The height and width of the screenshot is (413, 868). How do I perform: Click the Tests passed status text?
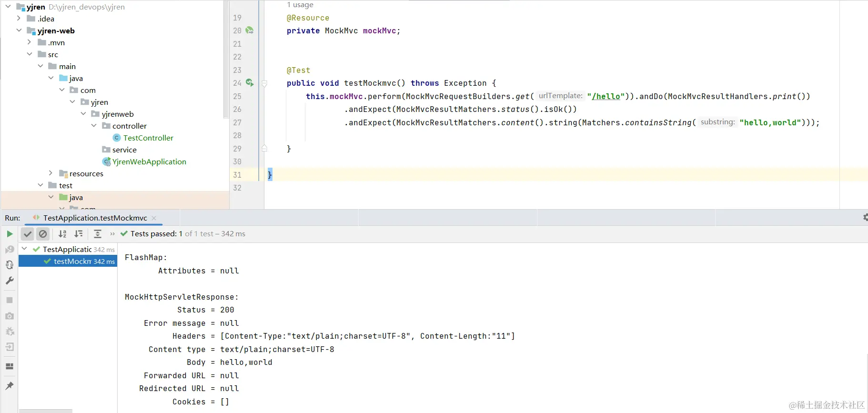[188, 234]
